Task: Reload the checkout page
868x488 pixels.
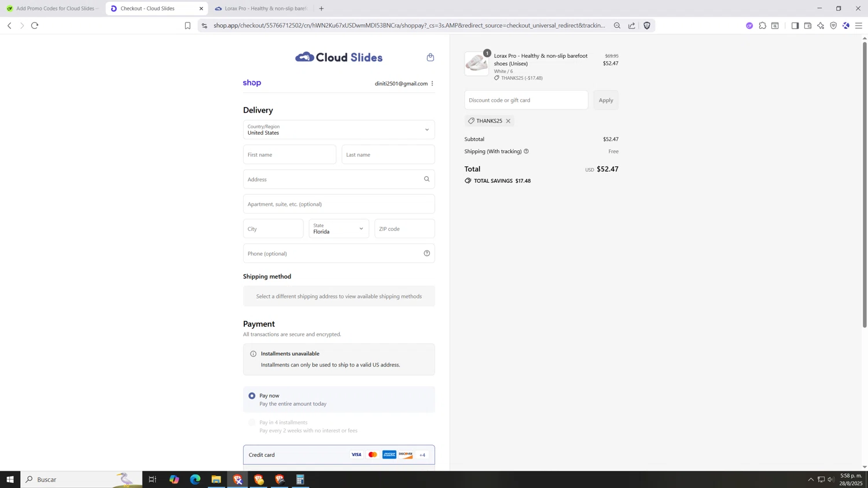Action: click(35, 25)
